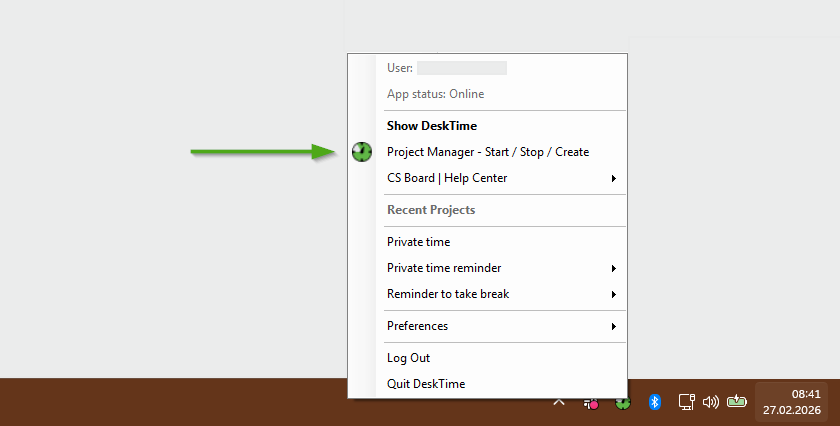
Task: Click the pink-dot tray icon
Action: pos(590,403)
